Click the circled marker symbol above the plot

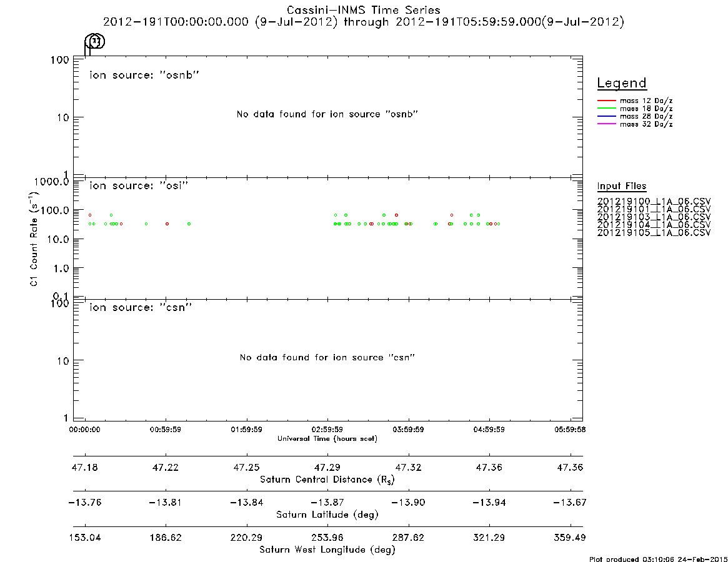95,42
